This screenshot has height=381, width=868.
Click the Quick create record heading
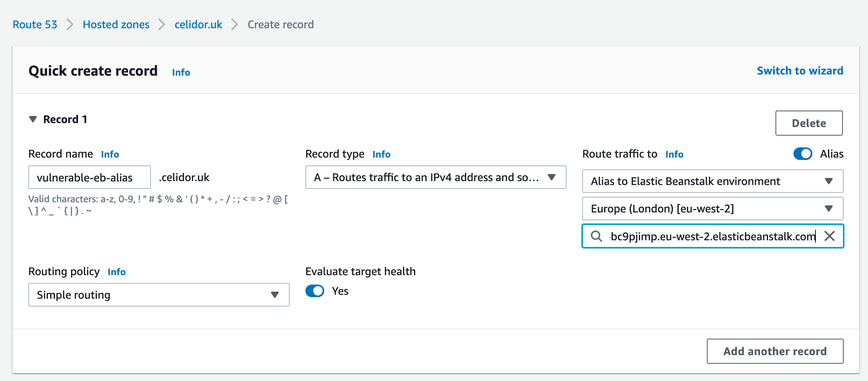click(x=93, y=71)
